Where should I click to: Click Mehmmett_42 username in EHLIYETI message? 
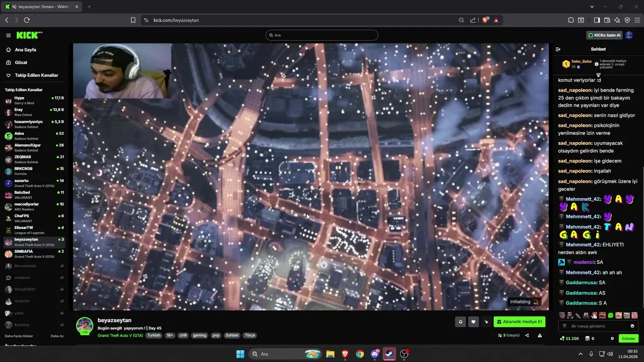coord(583,245)
